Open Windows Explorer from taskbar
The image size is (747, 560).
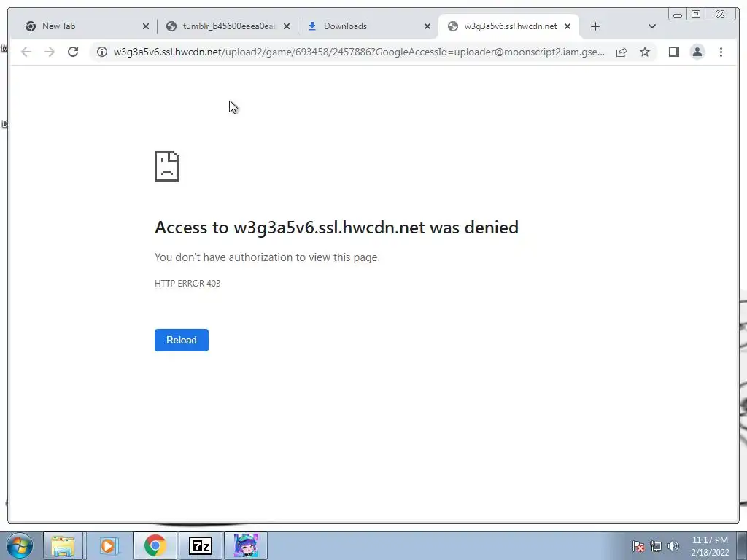pyautogui.click(x=63, y=545)
